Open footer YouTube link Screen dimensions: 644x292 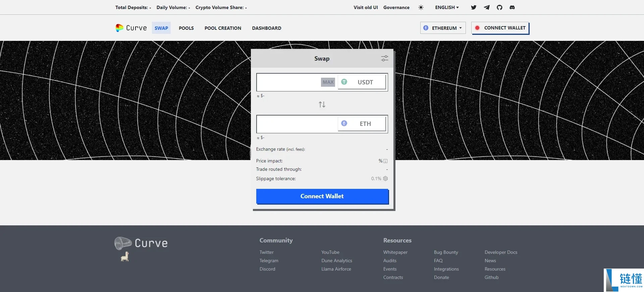coord(330,252)
